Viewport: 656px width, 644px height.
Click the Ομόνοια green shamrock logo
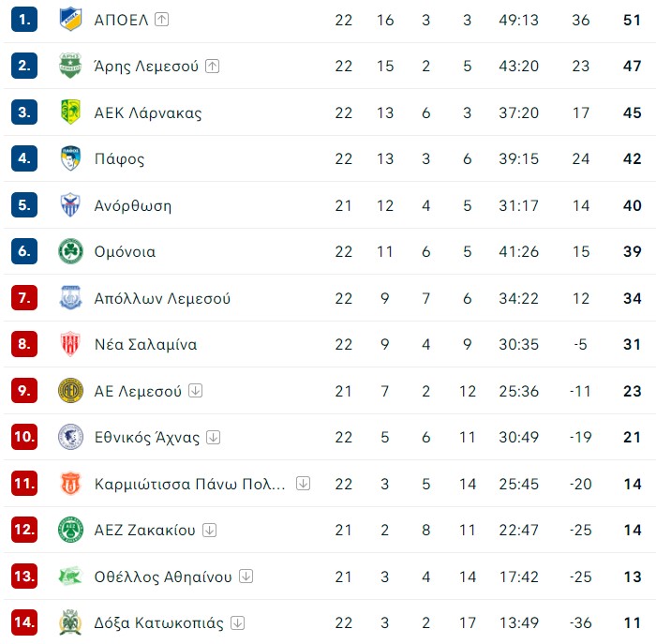click(x=70, y=251)
